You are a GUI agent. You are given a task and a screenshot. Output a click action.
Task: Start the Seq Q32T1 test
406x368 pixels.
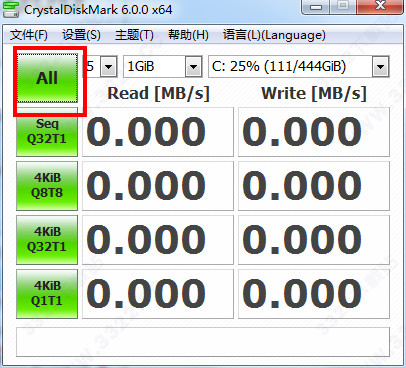pyautogui.click(x=47, y=132)
